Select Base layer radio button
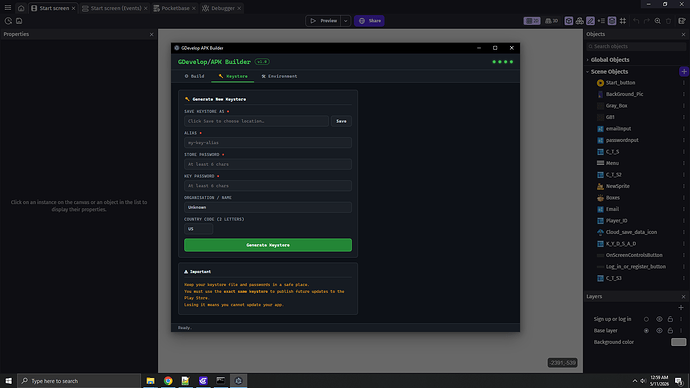The width and height of the screenshot is (690, 388). coord(646,331)
